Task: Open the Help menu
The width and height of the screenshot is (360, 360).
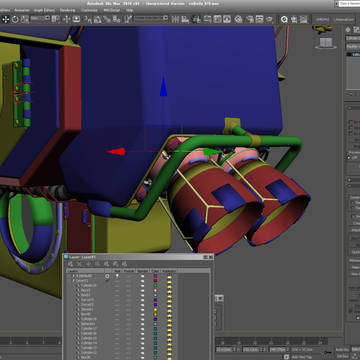Action: pyautogui.click(x=129, y=10)
